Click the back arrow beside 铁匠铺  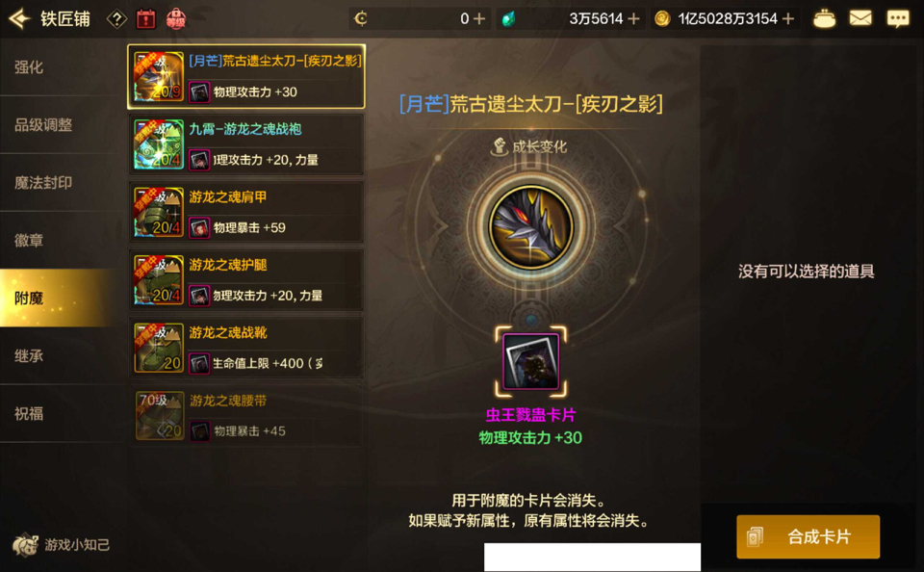[19, 19]
